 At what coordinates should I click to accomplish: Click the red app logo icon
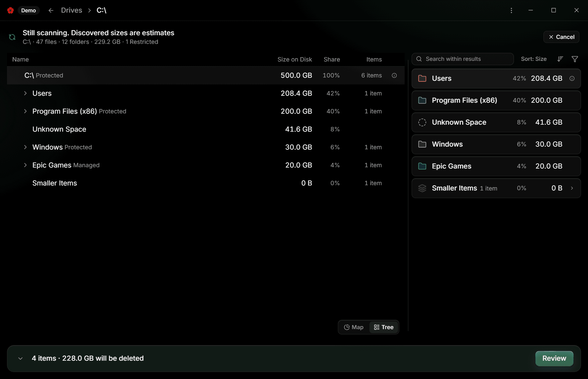pos(10,10)
